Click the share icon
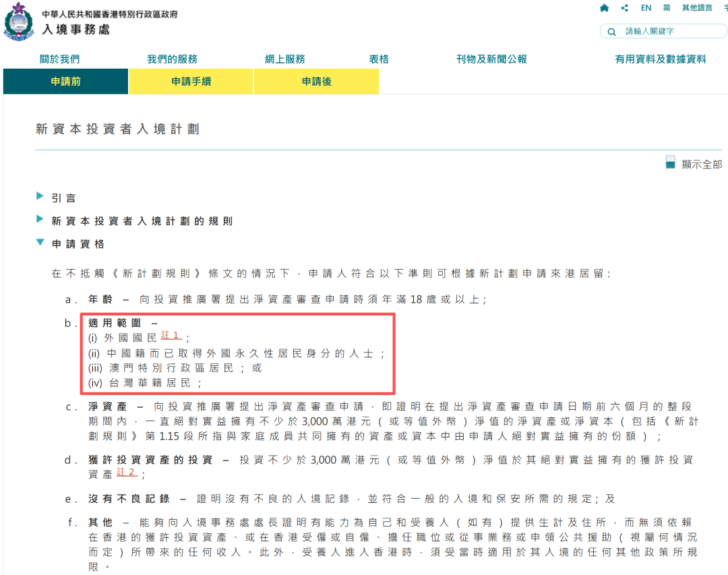This screenshot has width=728, height=575. point(625,8)
